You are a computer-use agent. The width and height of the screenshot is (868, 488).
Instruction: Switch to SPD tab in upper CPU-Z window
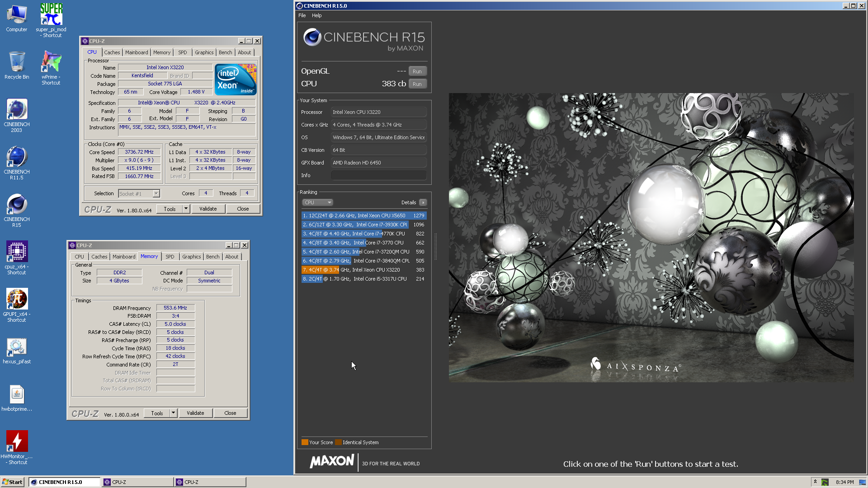[183, 52]
